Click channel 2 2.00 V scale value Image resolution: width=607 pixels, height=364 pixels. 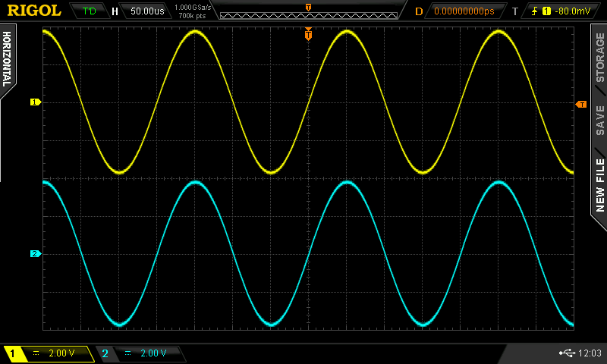[153, 353]
